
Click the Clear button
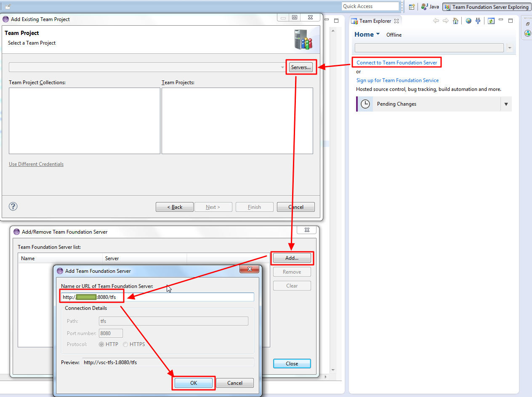click(292, 286)
